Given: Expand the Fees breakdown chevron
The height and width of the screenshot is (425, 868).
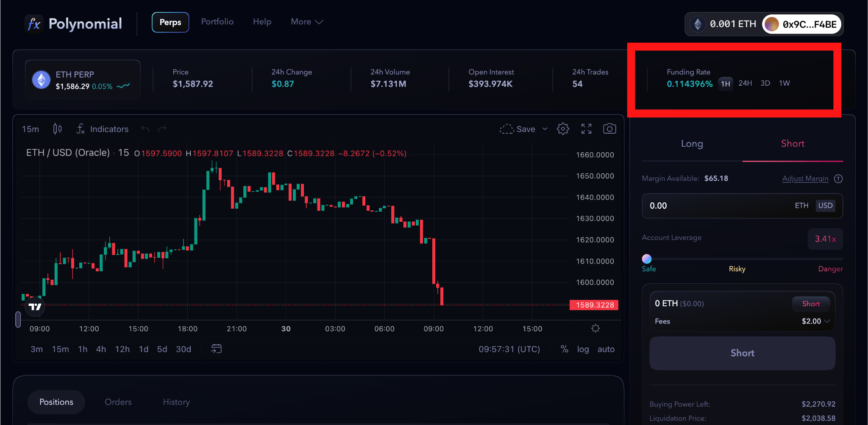Looking at the screenshot, I should pos(827,322).
